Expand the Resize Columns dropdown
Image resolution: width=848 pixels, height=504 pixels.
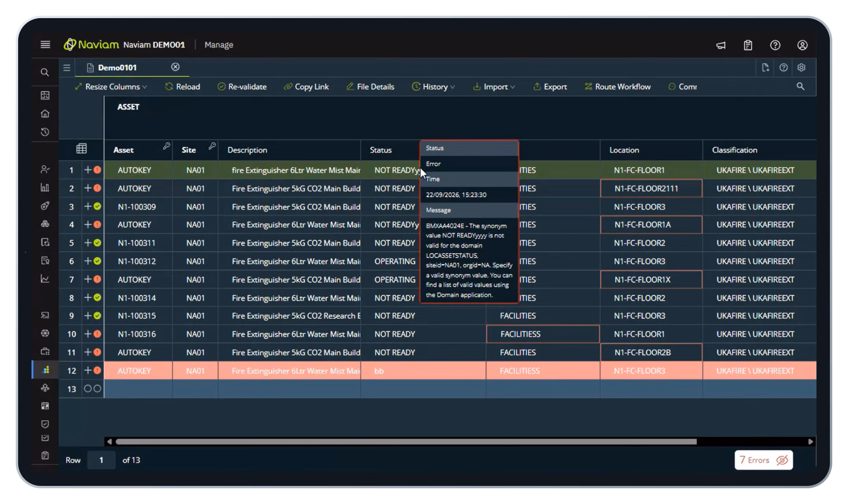tap(111, 87)
